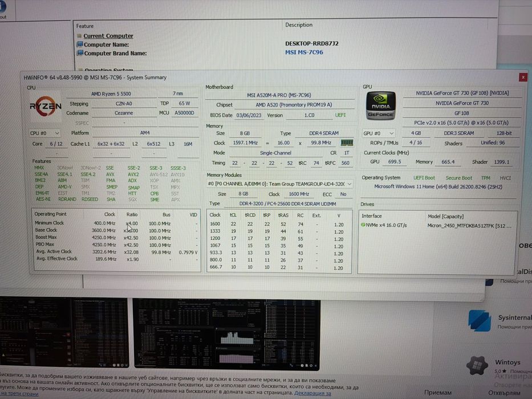
Task: Click the UEFI Boot indicator
Action: [424, 178]
